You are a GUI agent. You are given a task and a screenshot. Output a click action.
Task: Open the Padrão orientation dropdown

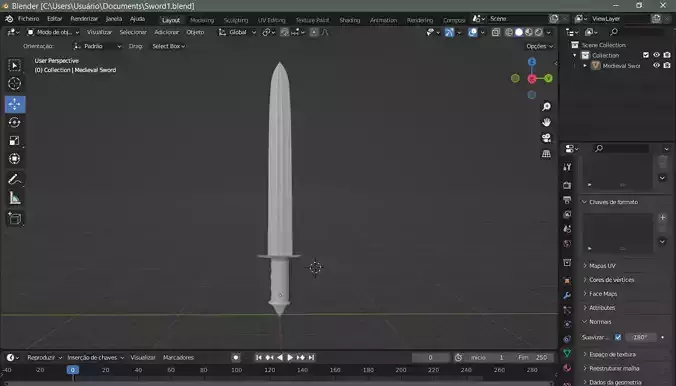tap(97, 46)
